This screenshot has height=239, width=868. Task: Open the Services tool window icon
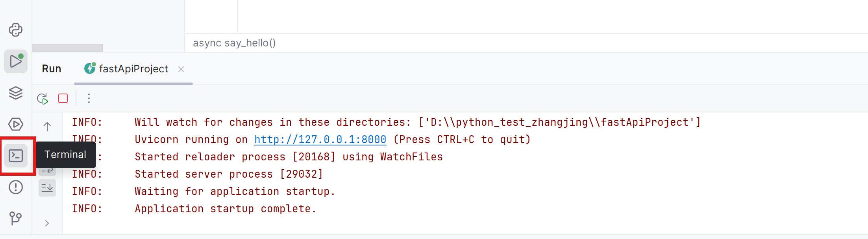pyautogui.click(x=16, y=124)
